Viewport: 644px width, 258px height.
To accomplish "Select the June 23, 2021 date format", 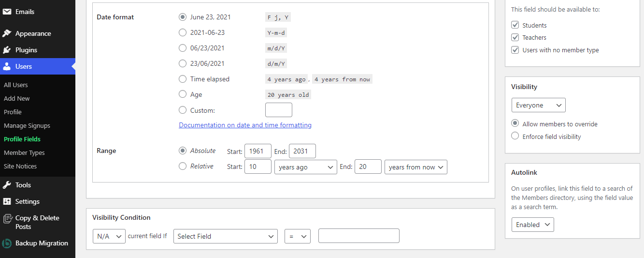I will (183, 17).
